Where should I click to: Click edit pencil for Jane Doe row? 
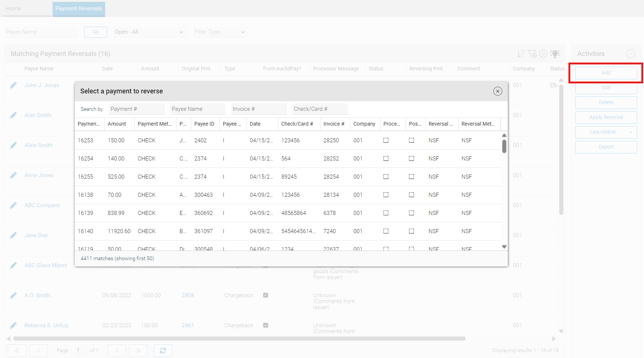tap(13, 235)
